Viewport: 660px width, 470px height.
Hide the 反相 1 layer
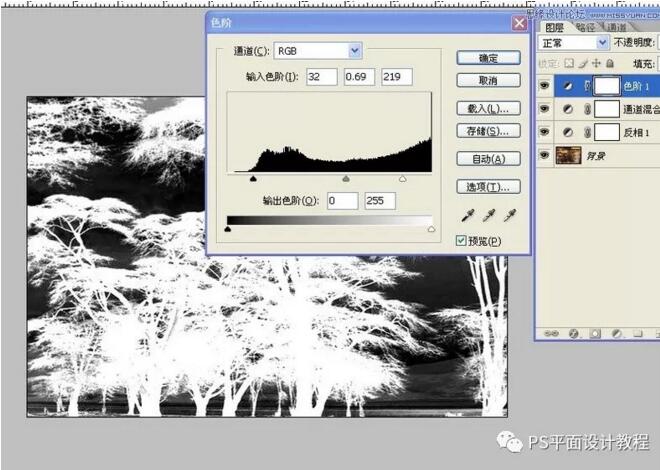pos(544,132)
